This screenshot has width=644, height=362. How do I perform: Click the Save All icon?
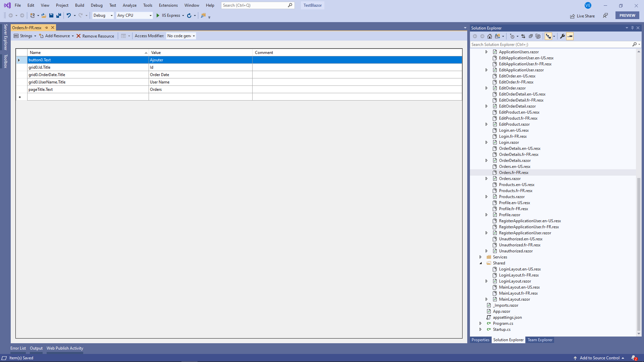[59, 15]
